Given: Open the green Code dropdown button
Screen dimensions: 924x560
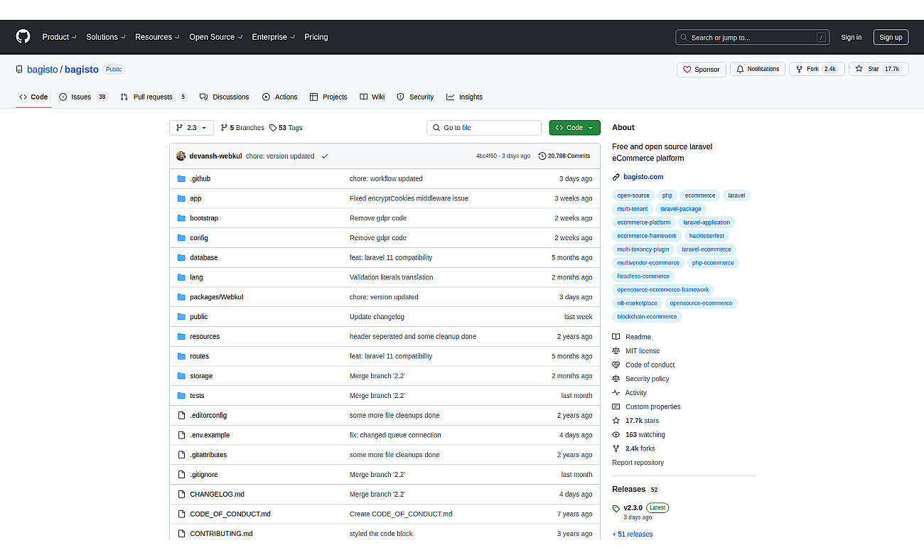Looking at the screenshot, I should [574, 128].
